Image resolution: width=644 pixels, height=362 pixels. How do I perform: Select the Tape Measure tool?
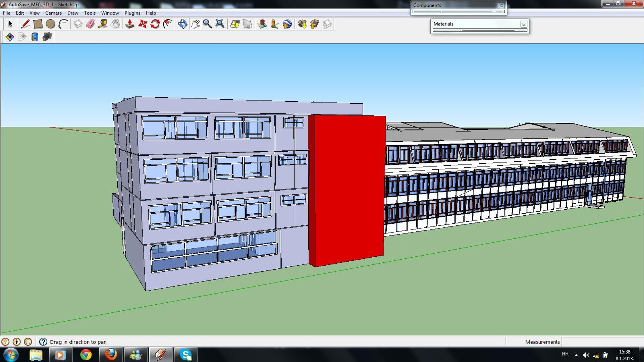[x=103, y=24]
